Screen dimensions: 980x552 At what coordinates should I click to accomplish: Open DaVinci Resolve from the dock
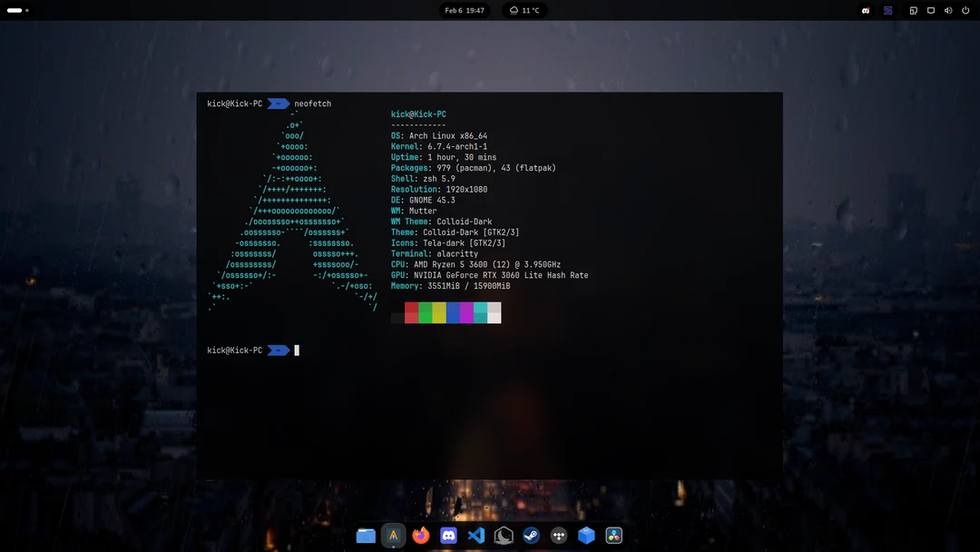coord(612,536)
